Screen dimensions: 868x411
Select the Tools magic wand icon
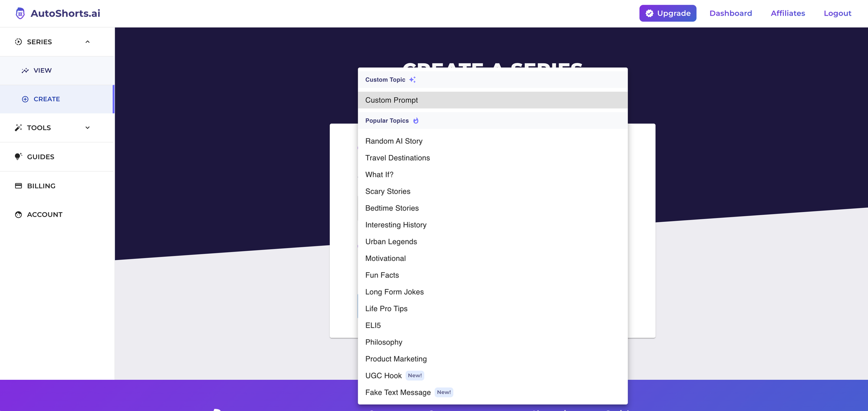click(x=18, y=128)
